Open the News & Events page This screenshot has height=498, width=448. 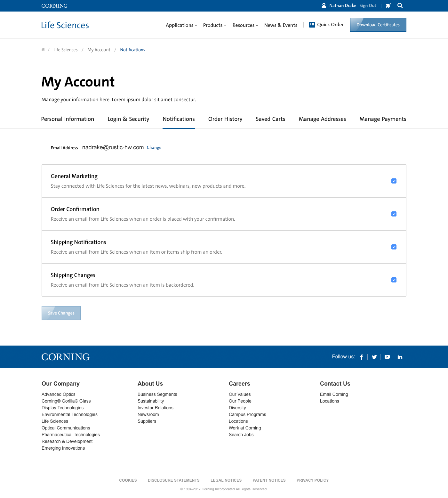point(281,25)
